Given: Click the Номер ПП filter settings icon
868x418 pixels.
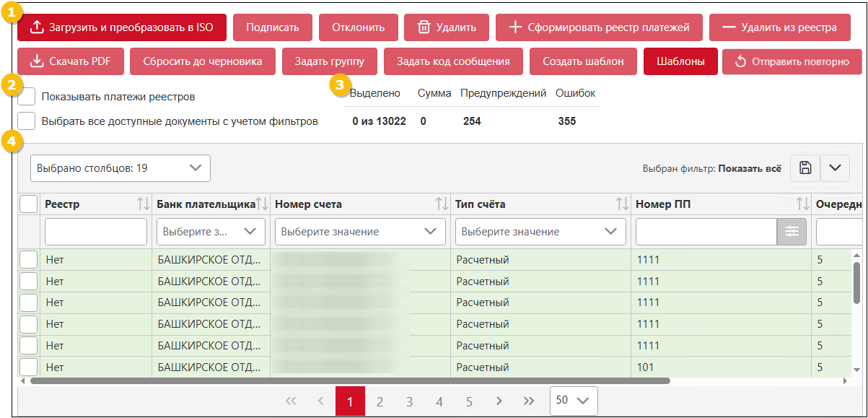Looking at the screenshot, I should pyautogui.click(x=792, y=232).
